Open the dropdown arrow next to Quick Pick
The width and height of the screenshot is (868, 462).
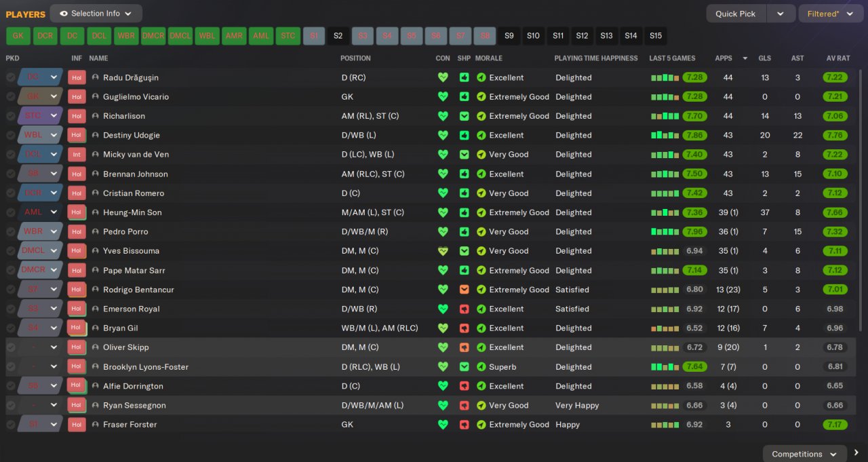781,14
